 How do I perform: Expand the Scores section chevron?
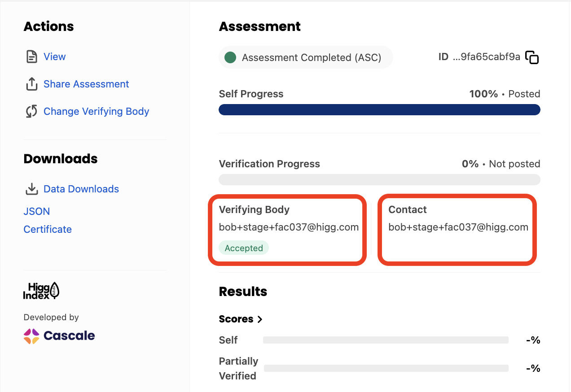coord(259,319)
